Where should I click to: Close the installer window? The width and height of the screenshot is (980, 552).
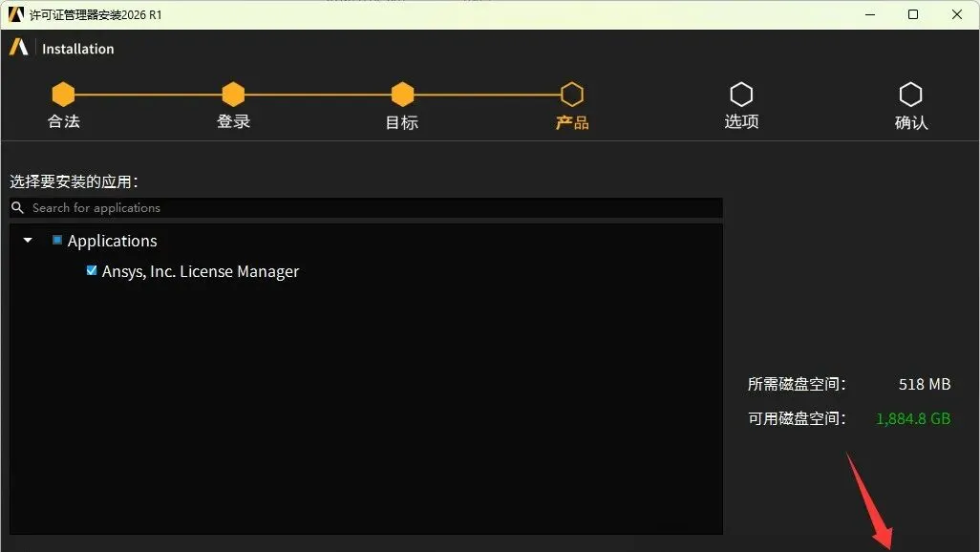[957, 14]
